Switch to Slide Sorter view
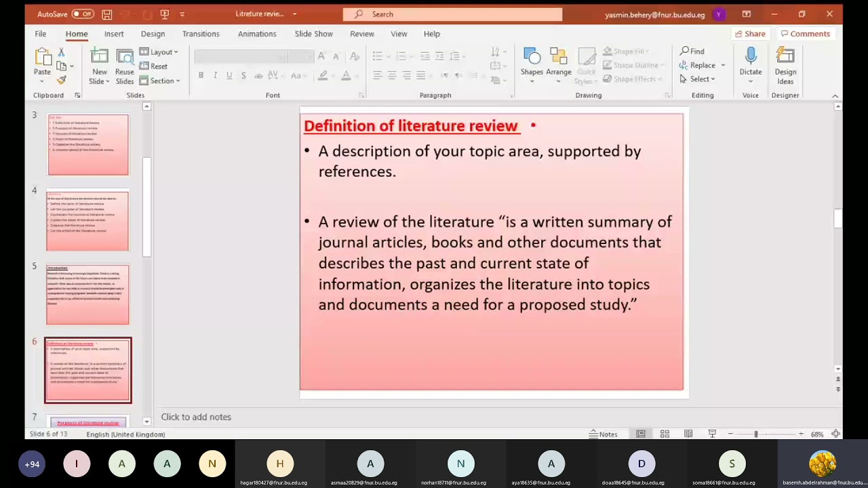The image size is (868, 488). [665, 434]
